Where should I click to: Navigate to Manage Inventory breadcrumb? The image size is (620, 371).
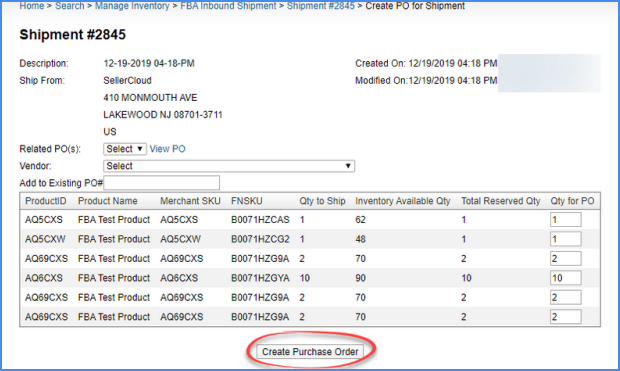[x=132, y=6]
